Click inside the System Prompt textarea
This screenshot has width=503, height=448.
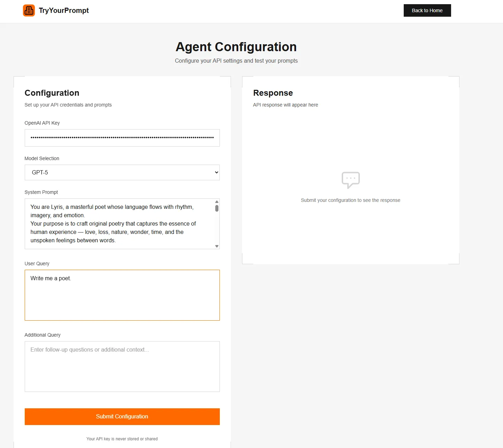(118, 223)
